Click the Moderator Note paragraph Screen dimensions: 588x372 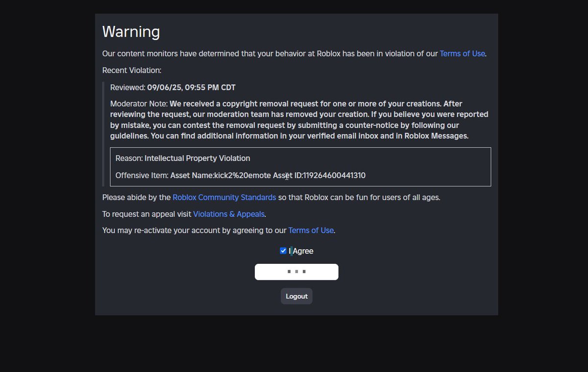[299, 120]
